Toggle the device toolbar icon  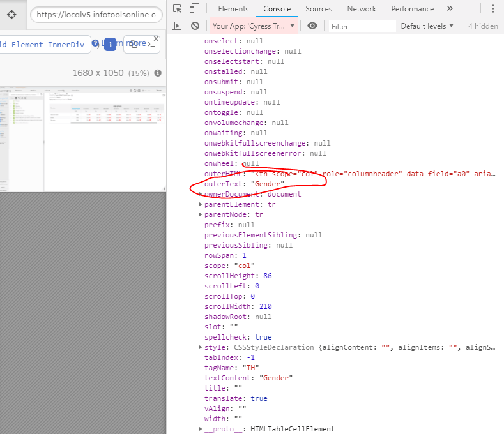(194, 9)
